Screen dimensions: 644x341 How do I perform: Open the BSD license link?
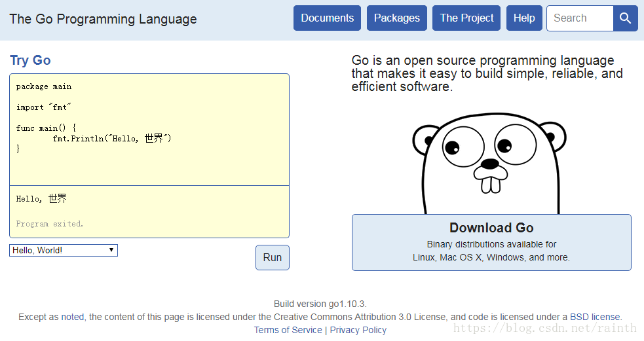coord(595,317)
